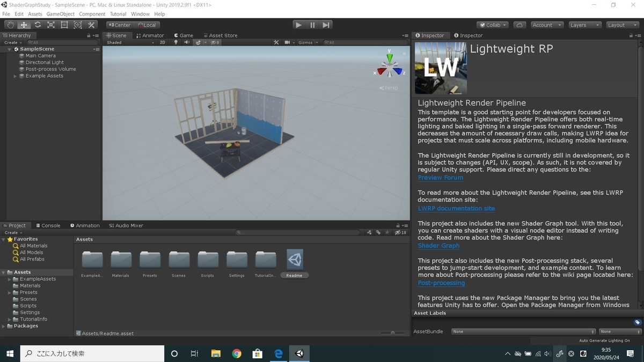Click Search by Type icon in Project
Viewport: 644px width, 362px height.
[x=369, y=233]
